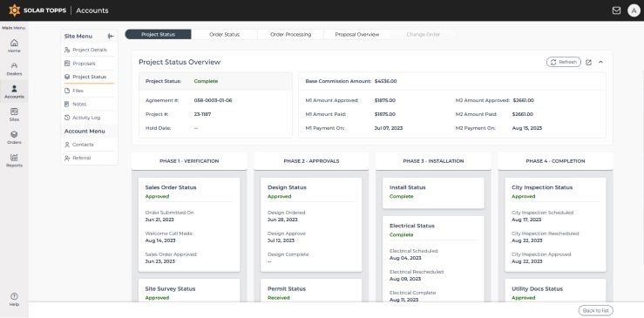Open Dealers from the sidebar
This screenshot has width=644, height=318.
pyautogui.click(x=14, y=69)
